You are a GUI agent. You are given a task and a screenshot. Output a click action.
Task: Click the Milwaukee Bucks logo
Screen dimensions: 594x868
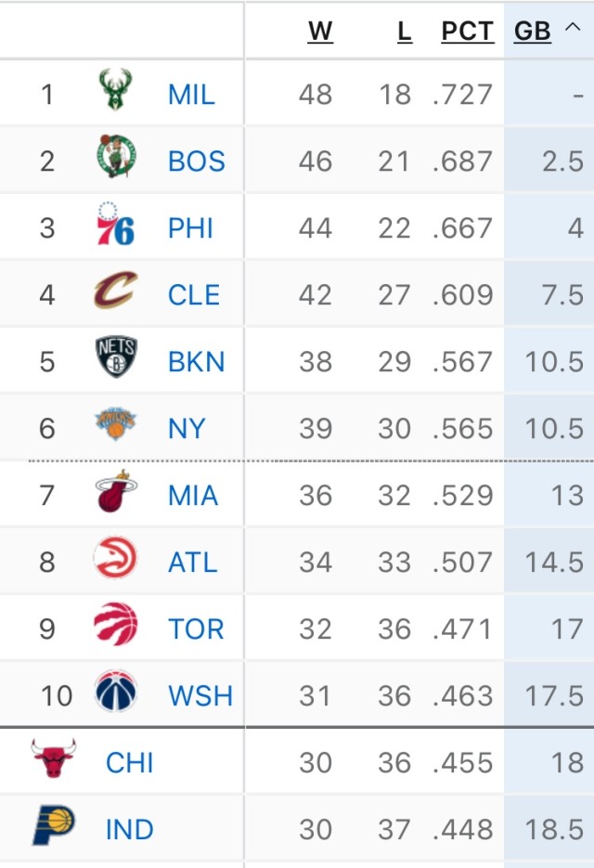tap(115, 90)
